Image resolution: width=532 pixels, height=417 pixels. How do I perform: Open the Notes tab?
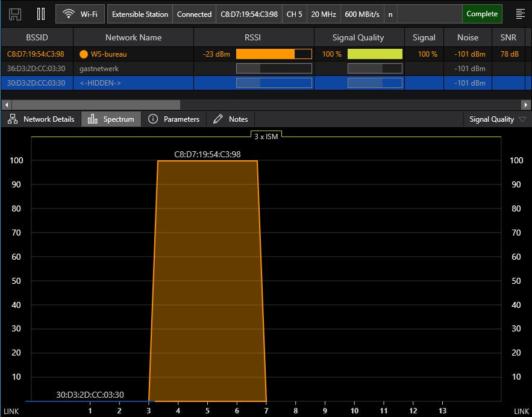point(231,119)
